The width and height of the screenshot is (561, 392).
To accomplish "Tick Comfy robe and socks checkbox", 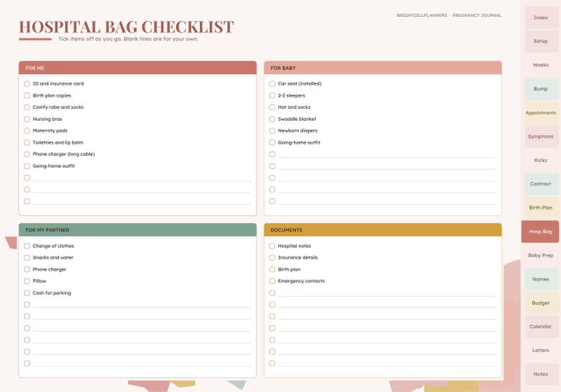I will (x=27, y=107).
